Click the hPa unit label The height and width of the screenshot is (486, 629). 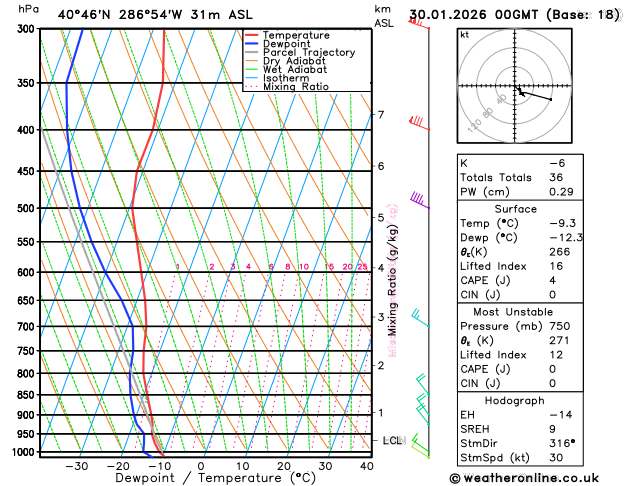pos(28,9)
